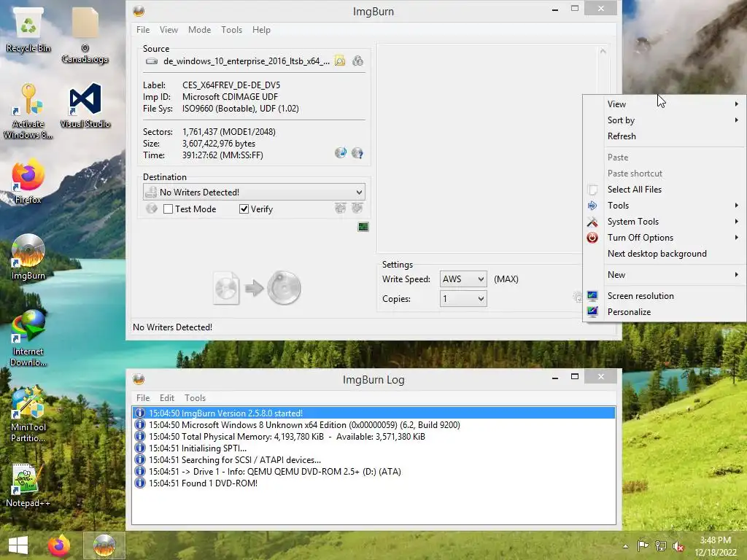
Task: Open Edit menu in ImgBurn Log
Action: tap(167, 397)
